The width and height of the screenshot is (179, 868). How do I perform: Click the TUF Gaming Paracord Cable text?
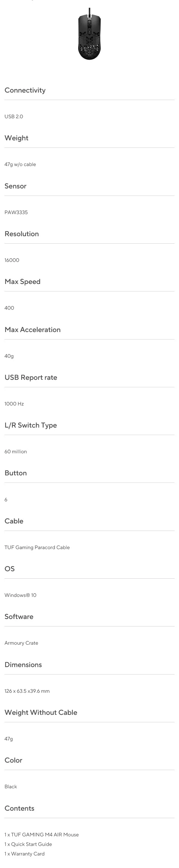pos(37,547)
